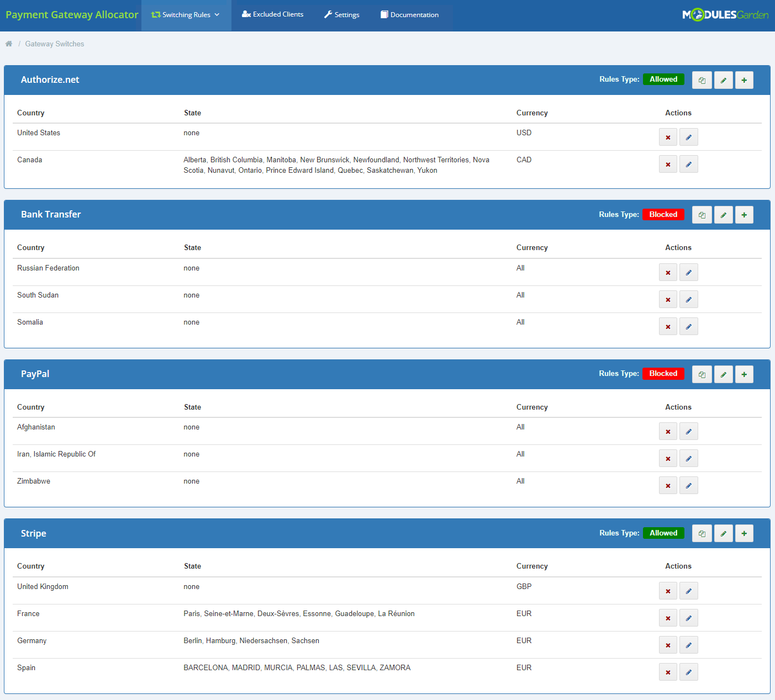
Task: Toggle the Blocked rules type for PayPal
Action: pos(663,374)
